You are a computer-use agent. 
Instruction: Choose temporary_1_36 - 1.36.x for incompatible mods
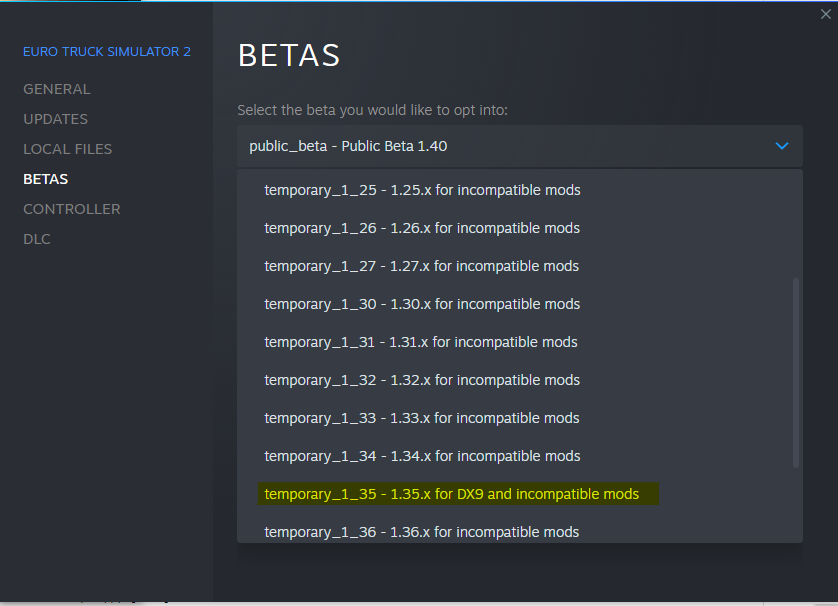[520, 530]
